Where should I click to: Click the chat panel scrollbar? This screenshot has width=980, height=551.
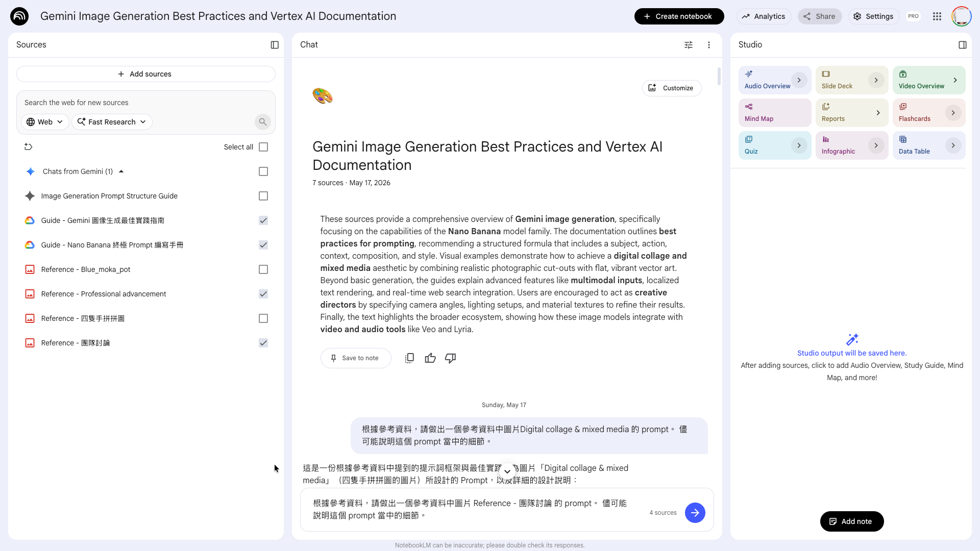(x=719, y=77)
